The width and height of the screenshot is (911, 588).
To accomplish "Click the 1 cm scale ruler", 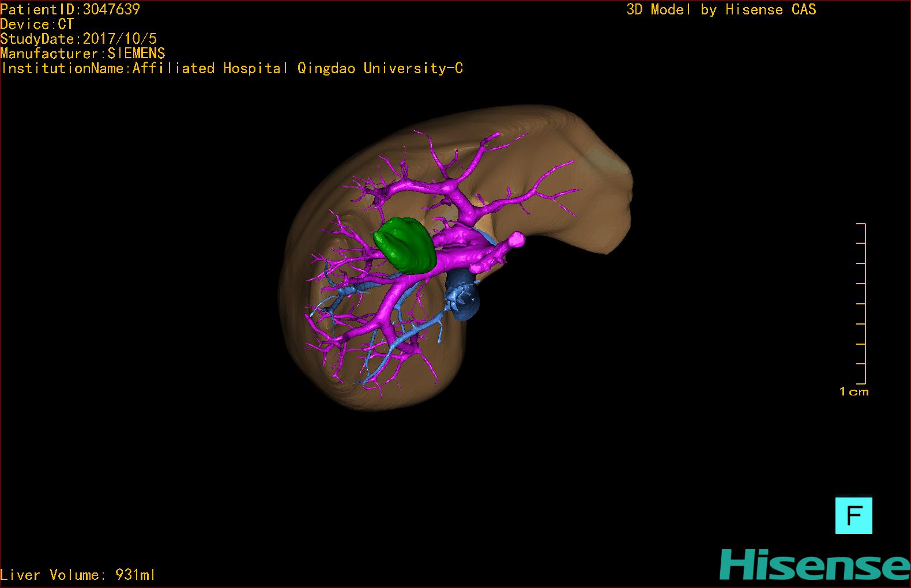I will point(861,303).
